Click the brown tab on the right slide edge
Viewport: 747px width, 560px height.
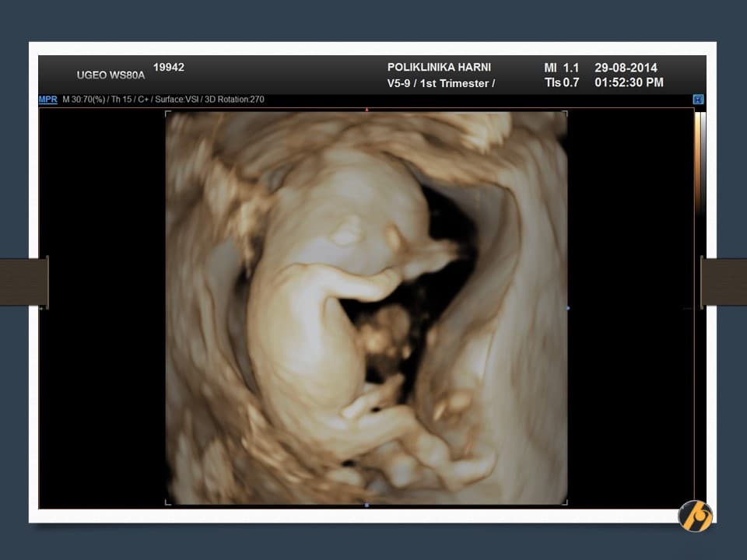(723, 282)
